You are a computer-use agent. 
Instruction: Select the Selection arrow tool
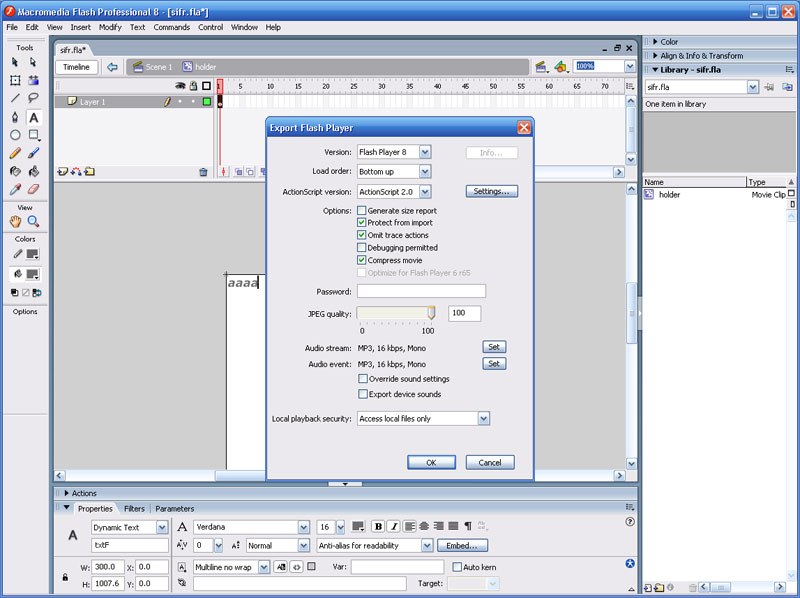[15, 62]
